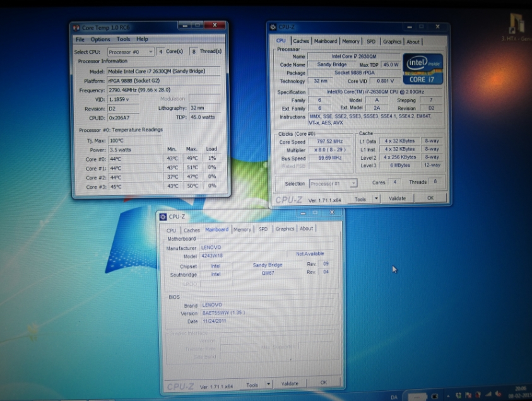
Task: Close the CPU-Z window showing Motherboard info
Action: pyautogui.click(x=332, y=212)
